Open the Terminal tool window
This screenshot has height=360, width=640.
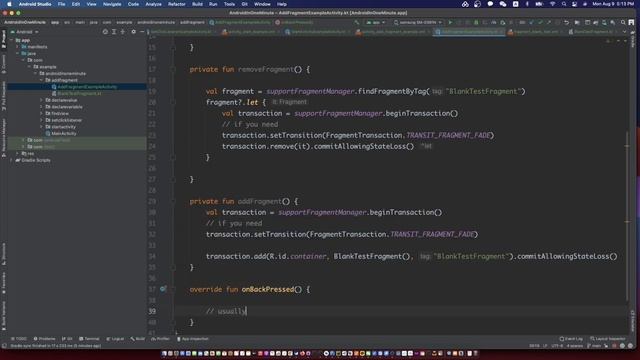(89, 339)
